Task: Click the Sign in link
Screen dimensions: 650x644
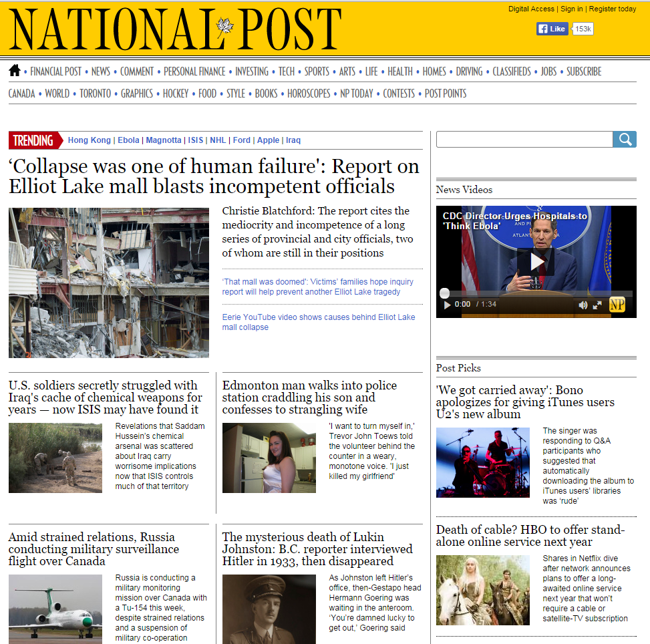Action: (x=572, y=9)
